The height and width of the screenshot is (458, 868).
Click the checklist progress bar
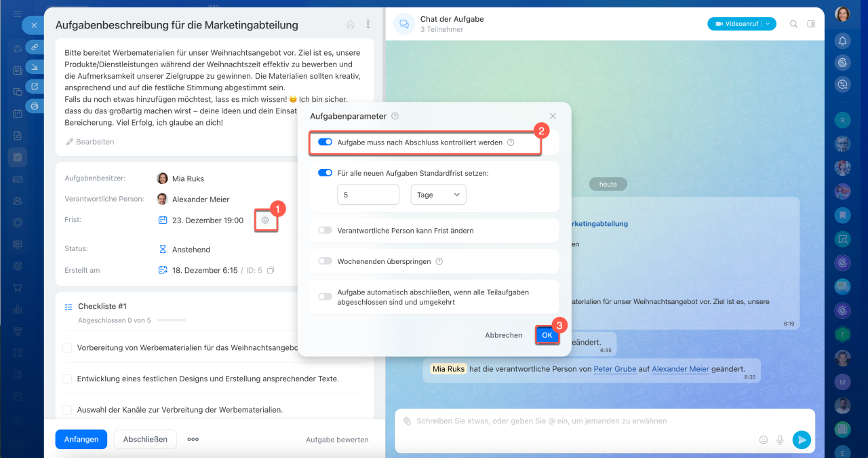point(172,320)
